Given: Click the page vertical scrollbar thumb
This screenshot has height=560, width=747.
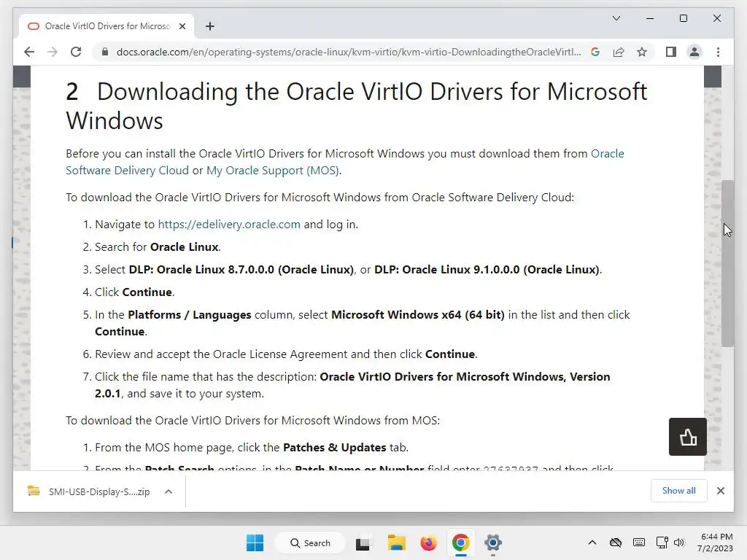Looking at the screenshot, I should (x=727, y=263).
